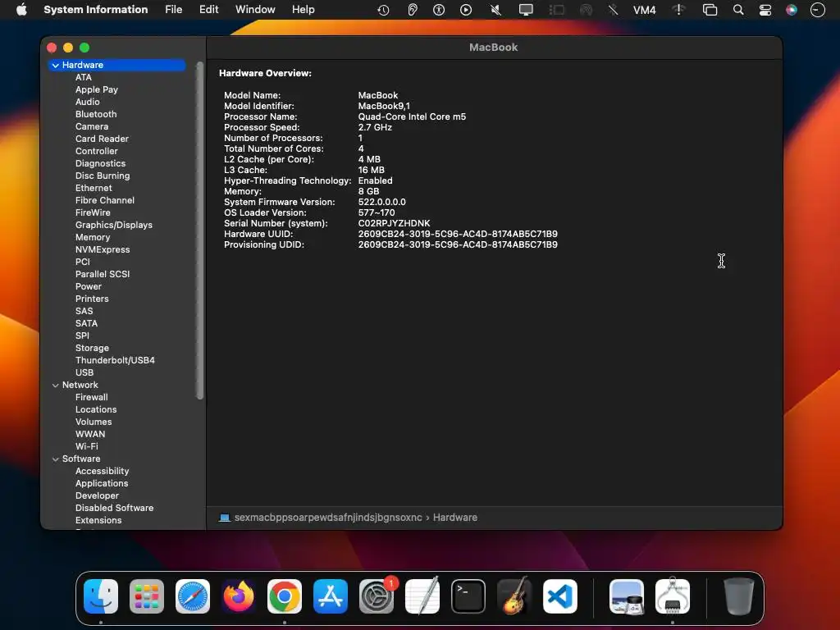Screen dimensions: 840x630
Task: Open Accessibility shortcuts menu bar icon
Action: [x=439, y=10]
